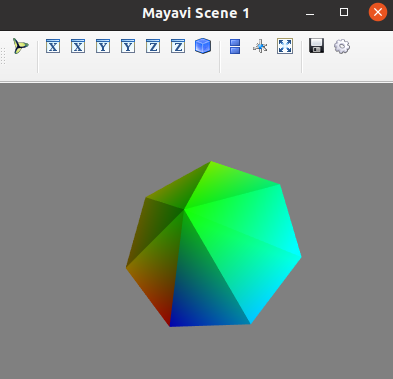
Task: Open the Mayavi pipeline view icon
Action: coord(21,46)
